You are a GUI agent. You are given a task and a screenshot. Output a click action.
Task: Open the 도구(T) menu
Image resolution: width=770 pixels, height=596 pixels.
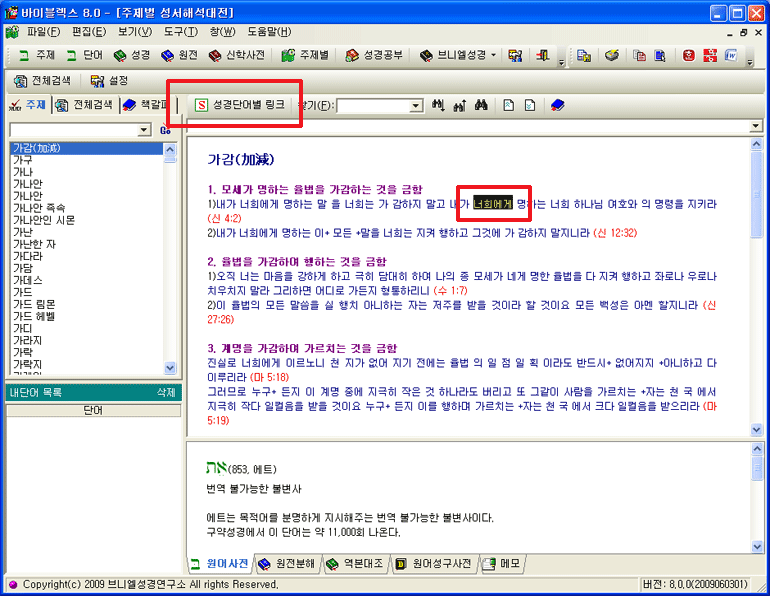(181, 32)
